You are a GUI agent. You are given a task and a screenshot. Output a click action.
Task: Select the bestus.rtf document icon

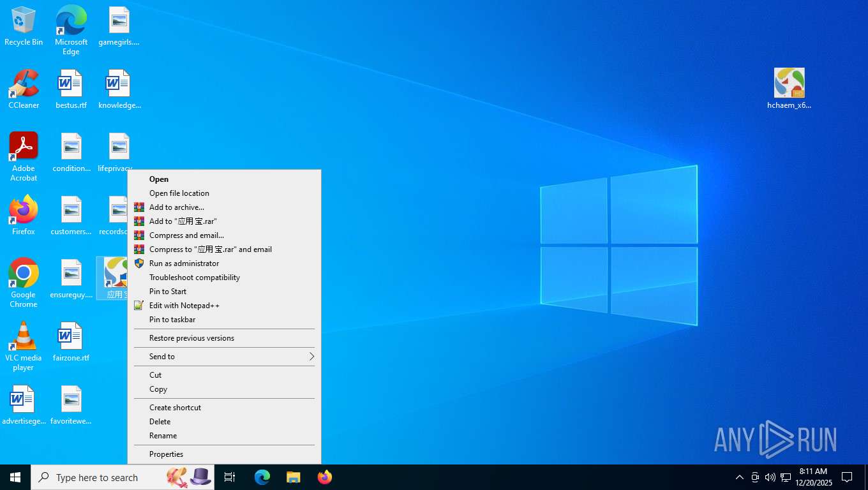[71, 89]
